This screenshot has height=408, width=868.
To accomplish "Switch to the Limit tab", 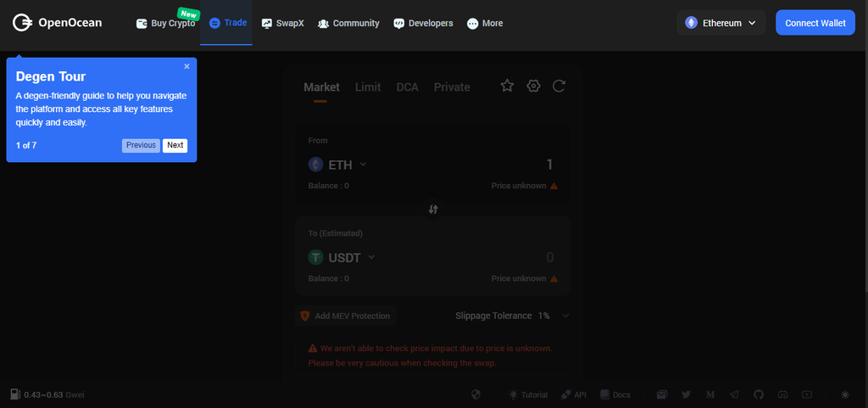I will point(368,87).
